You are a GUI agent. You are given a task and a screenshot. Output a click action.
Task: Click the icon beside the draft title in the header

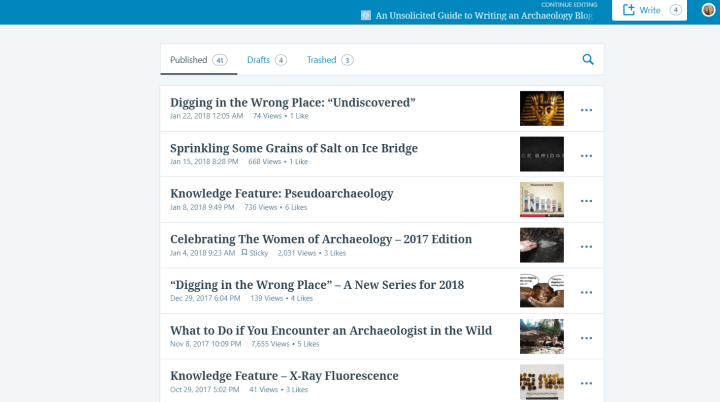click(366, 16)
